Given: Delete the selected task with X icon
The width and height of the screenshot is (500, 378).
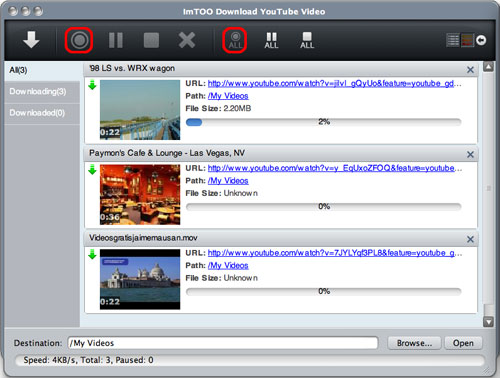Looking at the screenshot, I should coord(187,40).
